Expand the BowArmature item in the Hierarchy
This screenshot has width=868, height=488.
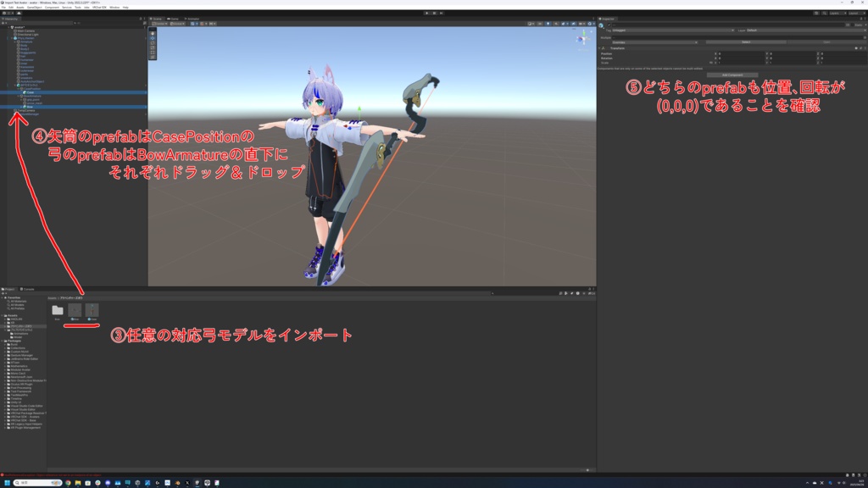point(19,96)
